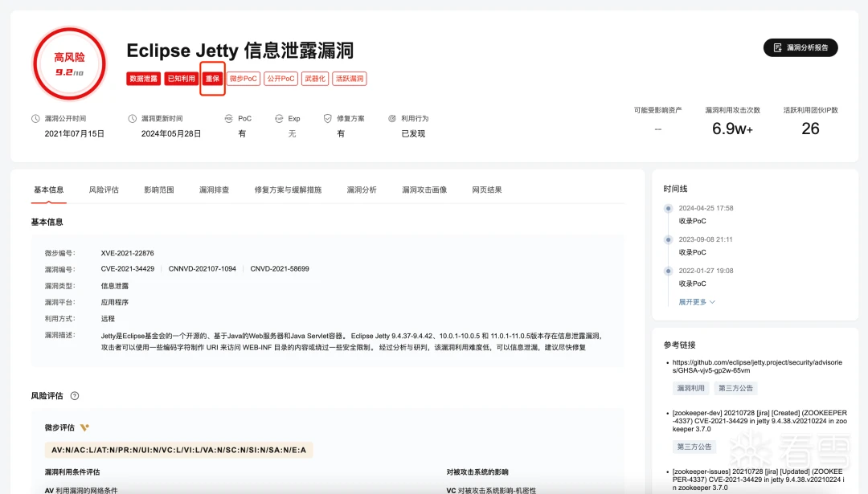Open the GitHub jetty.project security advisory link
This screenshot has height=494, width=868.
pyautogui.click(x=757, y=366)
